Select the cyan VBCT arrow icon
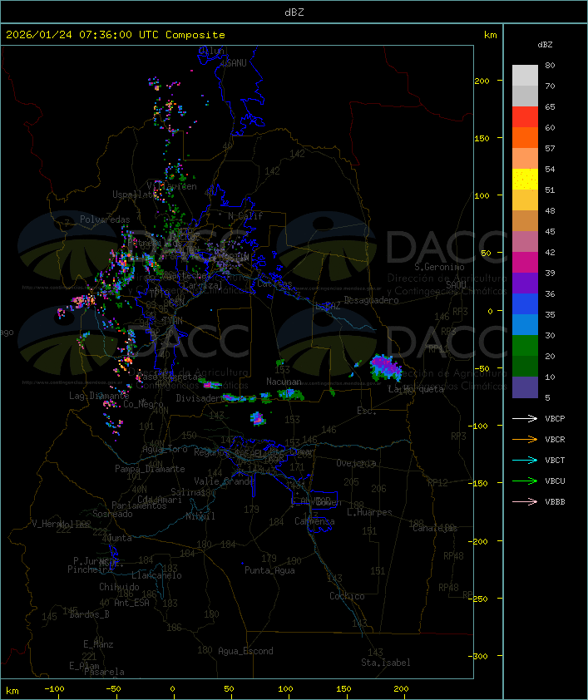This screenshot has width=588, height=700. click(x=526, y=461)
